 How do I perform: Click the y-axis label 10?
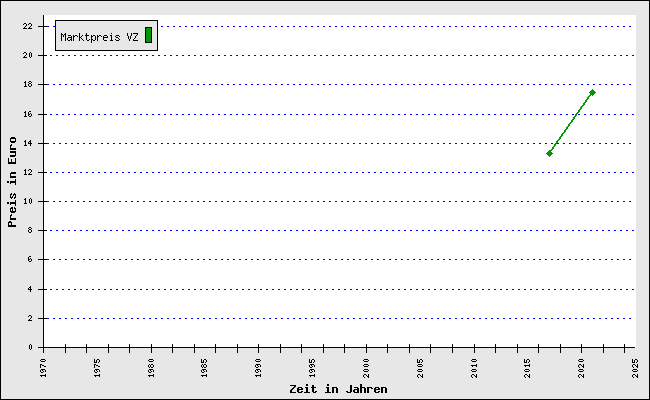point(27,201)
